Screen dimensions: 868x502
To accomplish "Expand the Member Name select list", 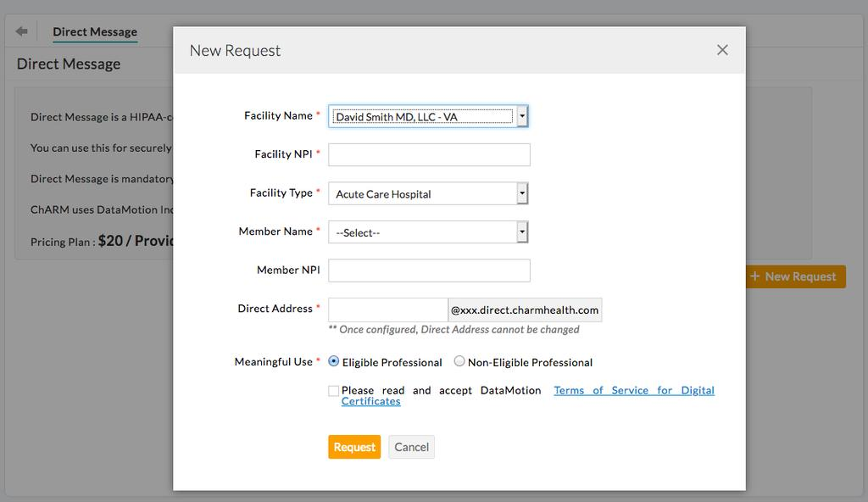I will 523,231.
